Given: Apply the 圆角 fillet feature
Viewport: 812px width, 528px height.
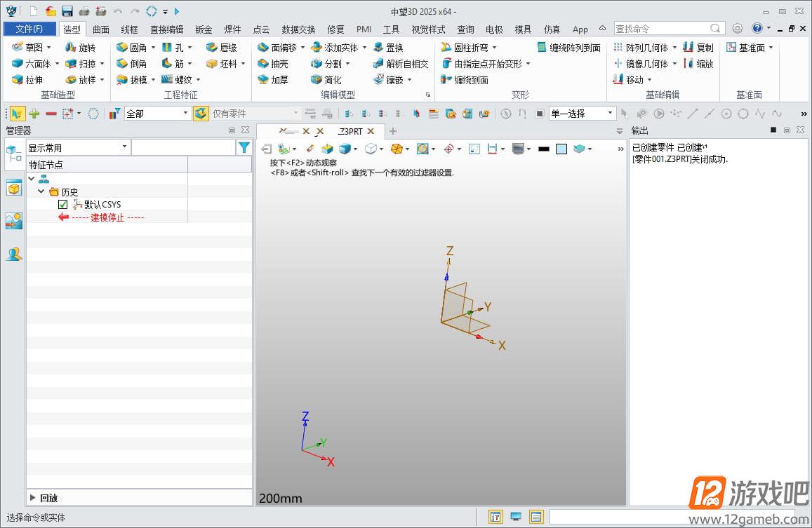Looking at the screenshot, I should click(131, 48).
